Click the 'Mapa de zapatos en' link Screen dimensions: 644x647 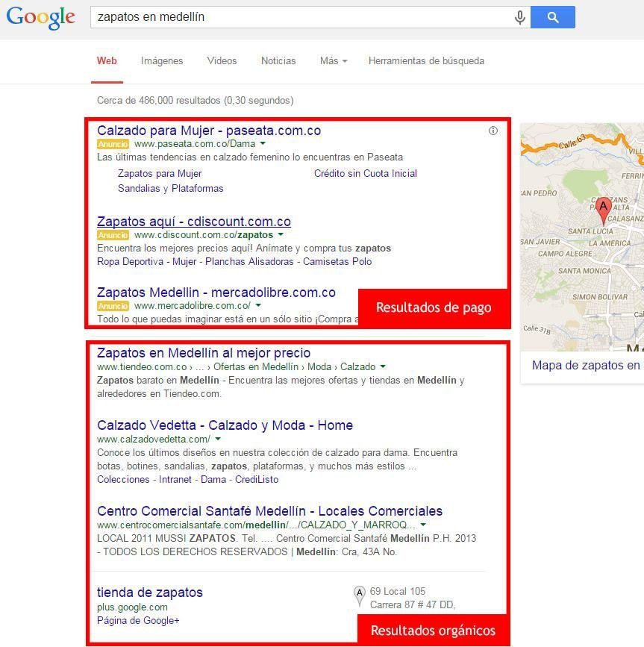(x=586, y=365)
